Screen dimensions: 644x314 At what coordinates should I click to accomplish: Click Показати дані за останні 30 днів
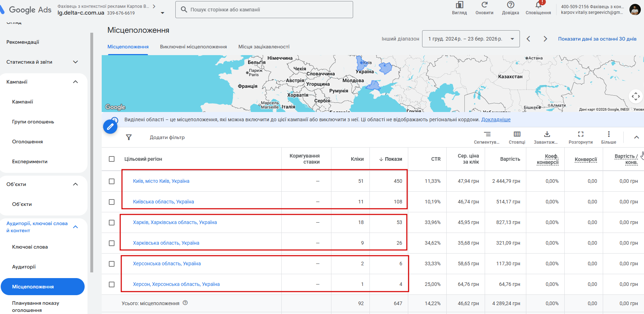pos(597,39)
